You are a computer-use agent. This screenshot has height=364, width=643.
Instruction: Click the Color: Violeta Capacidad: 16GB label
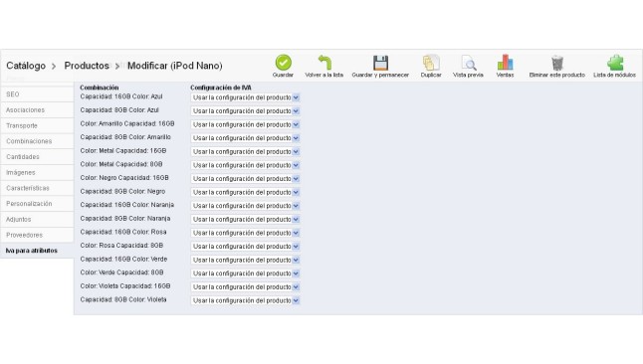125,286
